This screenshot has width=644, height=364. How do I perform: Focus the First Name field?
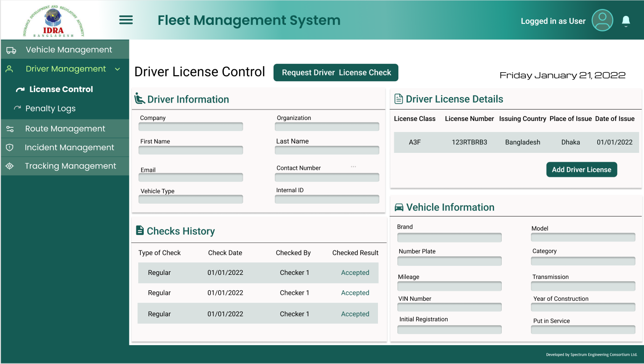pos(191,150)
